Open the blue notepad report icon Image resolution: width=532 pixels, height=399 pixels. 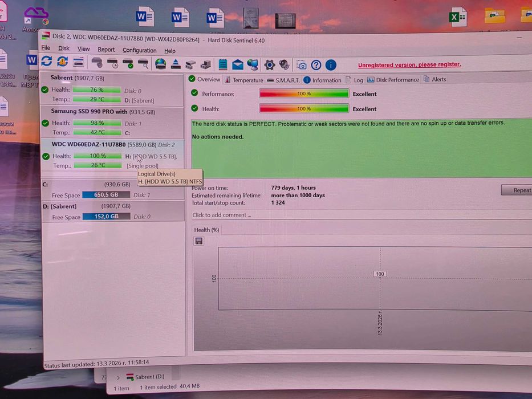222,64
